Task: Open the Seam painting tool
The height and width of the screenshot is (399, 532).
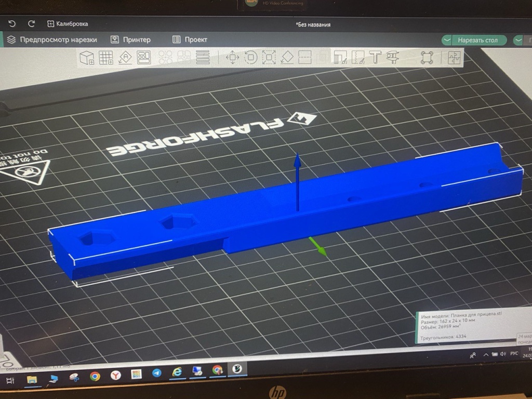Action: point(358,57)
